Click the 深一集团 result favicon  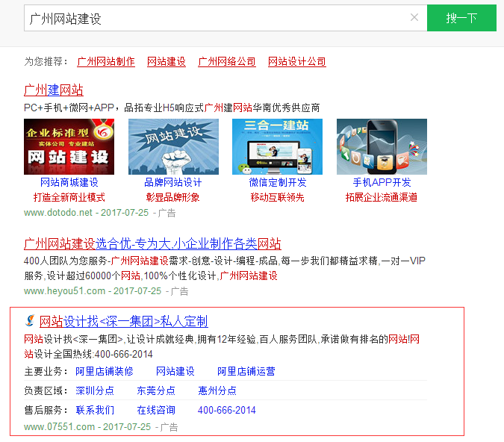(x=29, y=322)
